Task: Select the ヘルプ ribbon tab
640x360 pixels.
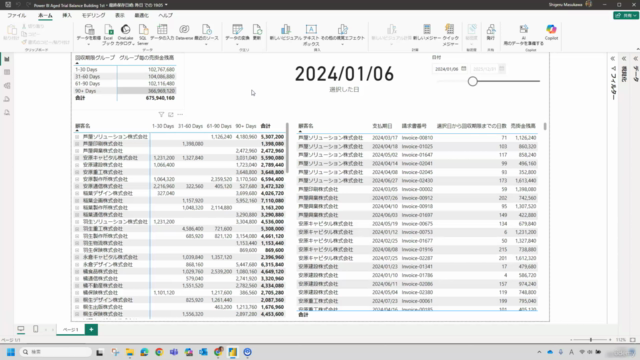Action: [165, 16]
